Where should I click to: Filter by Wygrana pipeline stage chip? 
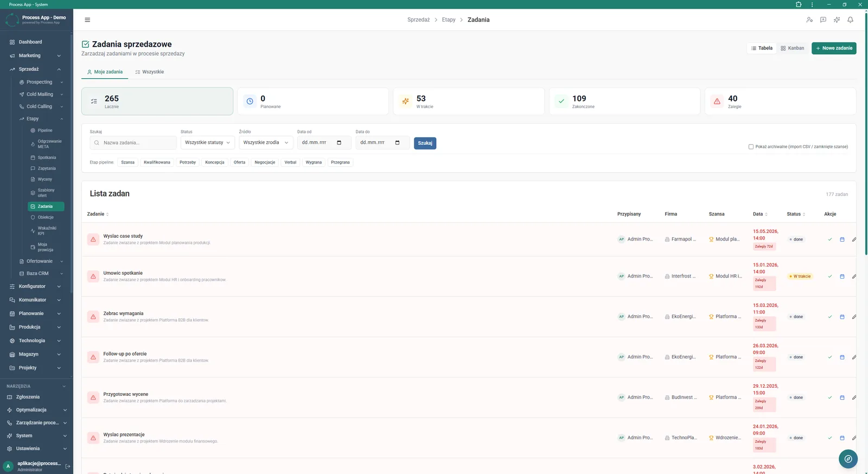314,162
